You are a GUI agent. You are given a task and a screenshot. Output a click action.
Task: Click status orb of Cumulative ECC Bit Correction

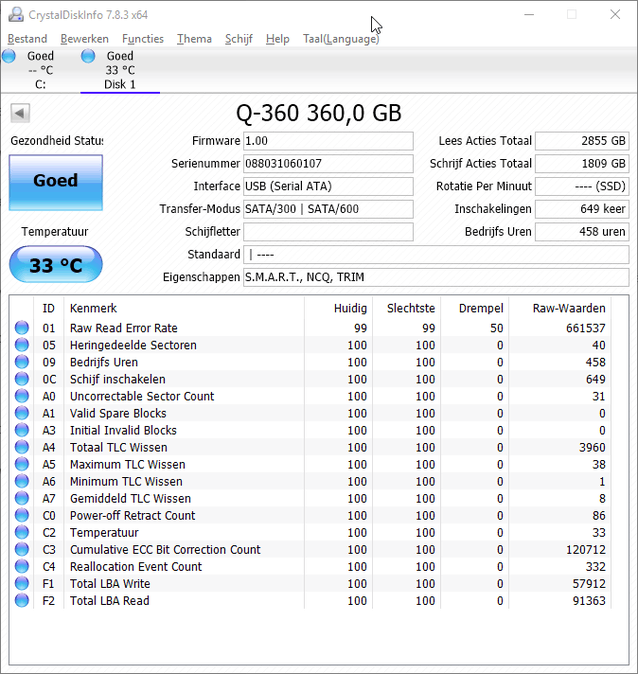click(22, 549)
